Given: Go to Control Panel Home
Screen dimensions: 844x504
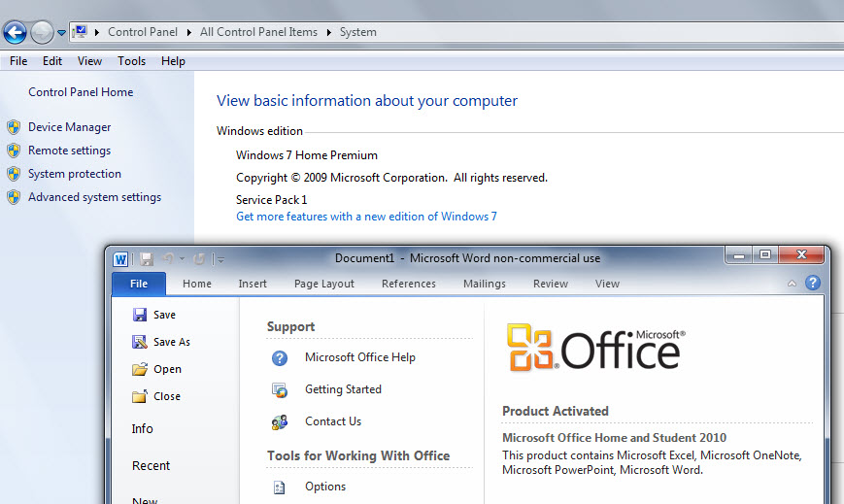Looking at the screenshot, I should pyautogui.click(x=81, y=92).
